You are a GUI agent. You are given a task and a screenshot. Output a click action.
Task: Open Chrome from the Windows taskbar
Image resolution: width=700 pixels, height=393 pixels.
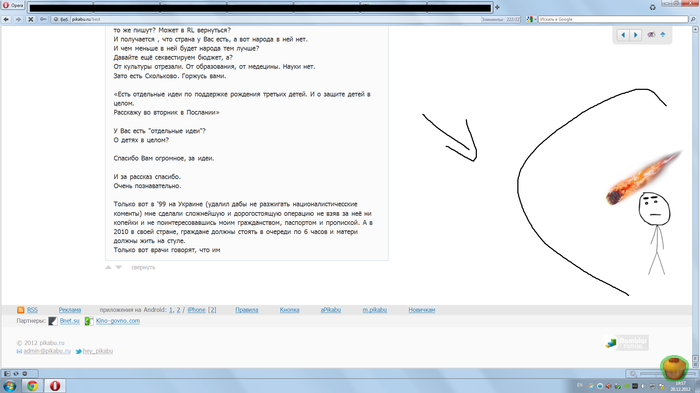[32, 385]
